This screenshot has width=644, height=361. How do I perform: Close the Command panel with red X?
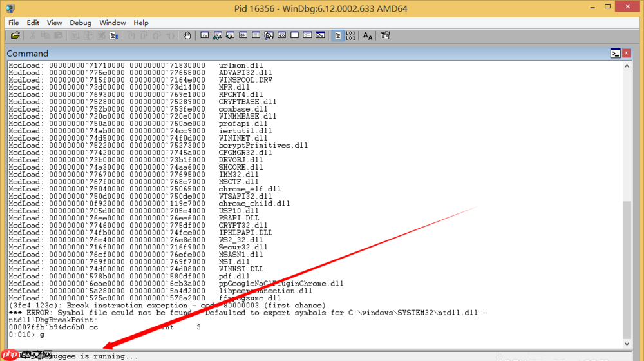(x=627, y=53)
